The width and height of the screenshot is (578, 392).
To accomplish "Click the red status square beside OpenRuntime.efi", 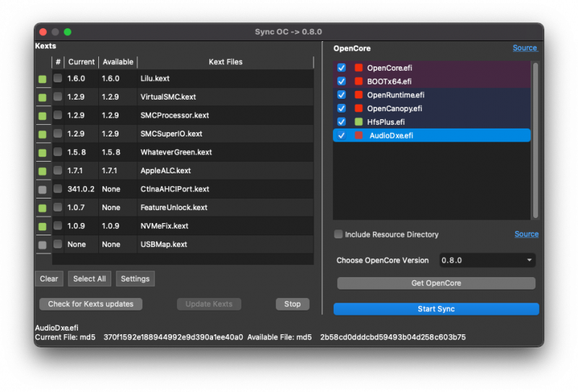I will tap(358, 95).
